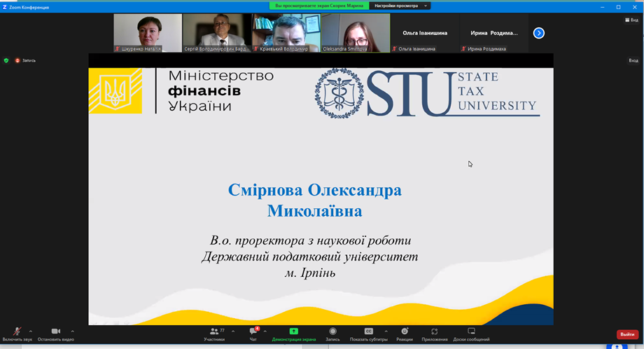Click the Остановить видео camera icon

pyautogui.click(x=56, y=331)
